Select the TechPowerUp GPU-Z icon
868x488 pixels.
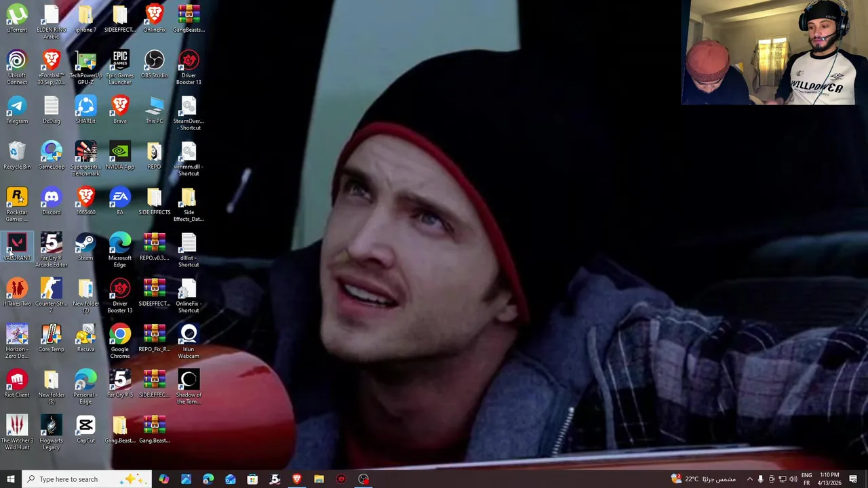(85, 67)
